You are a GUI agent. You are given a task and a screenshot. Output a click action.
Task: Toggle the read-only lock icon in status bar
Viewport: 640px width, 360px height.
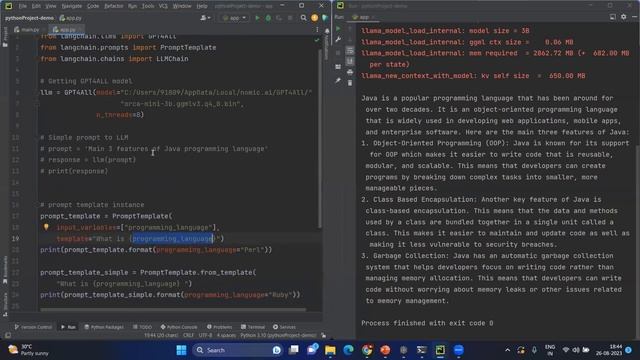click(324, 336)
